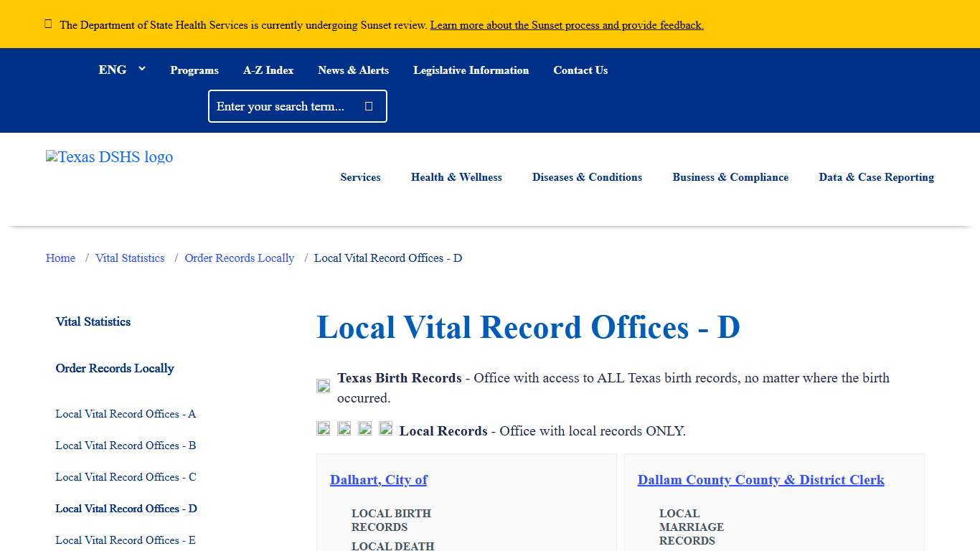Click the Dallam County County & District Clerk link
Viewport: 980px width, 551px height.
tap(760, 479)
